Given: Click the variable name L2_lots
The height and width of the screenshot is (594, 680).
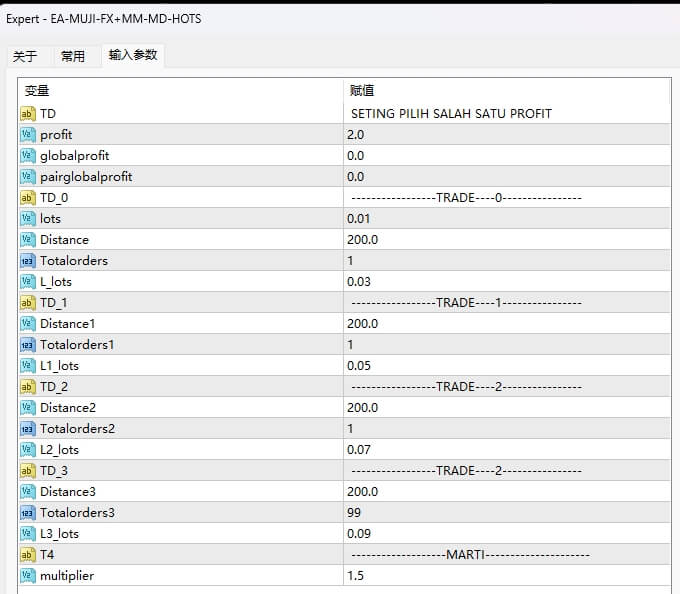Looking at the screenshot, I should 59,450.
